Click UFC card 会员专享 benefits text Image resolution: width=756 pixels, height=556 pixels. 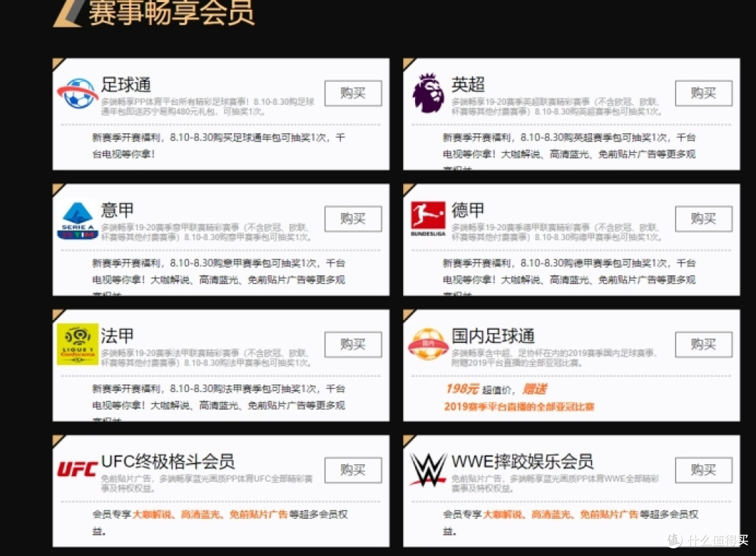tap(220, 522)
